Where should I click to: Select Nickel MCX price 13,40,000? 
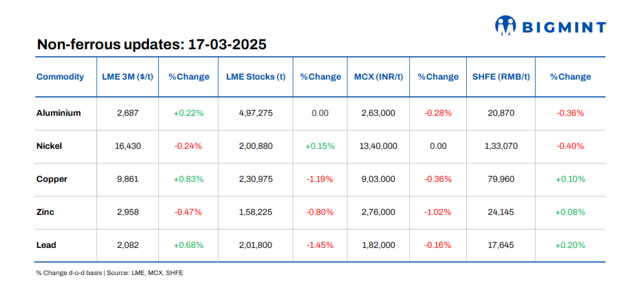click(378, 146)
